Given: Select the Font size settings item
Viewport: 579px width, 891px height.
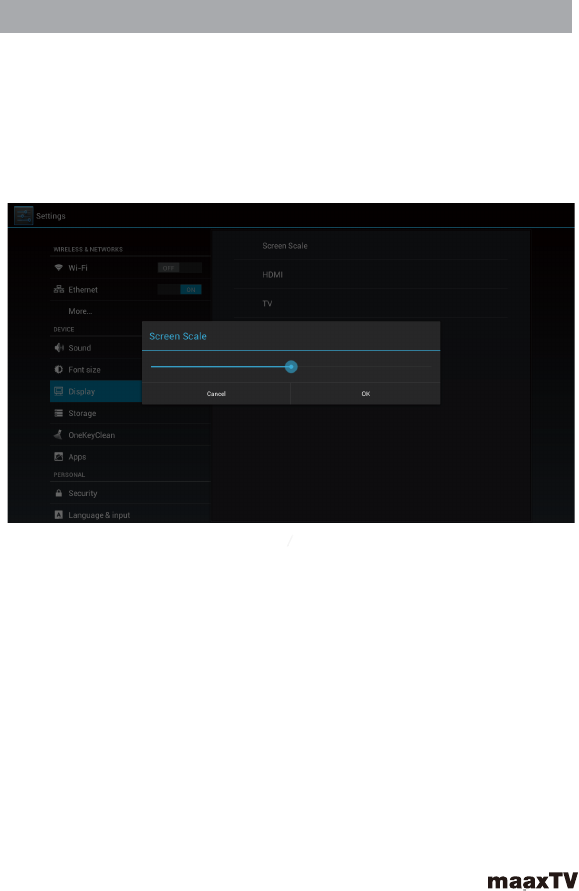Looking at the screenshot, I should click(x=96, y=369).
